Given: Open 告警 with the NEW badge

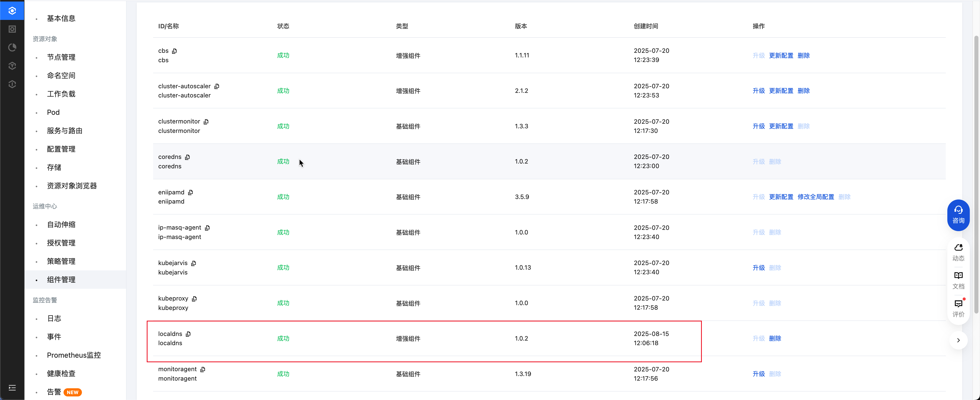Looking at the screenshot, I should point(54,392).
